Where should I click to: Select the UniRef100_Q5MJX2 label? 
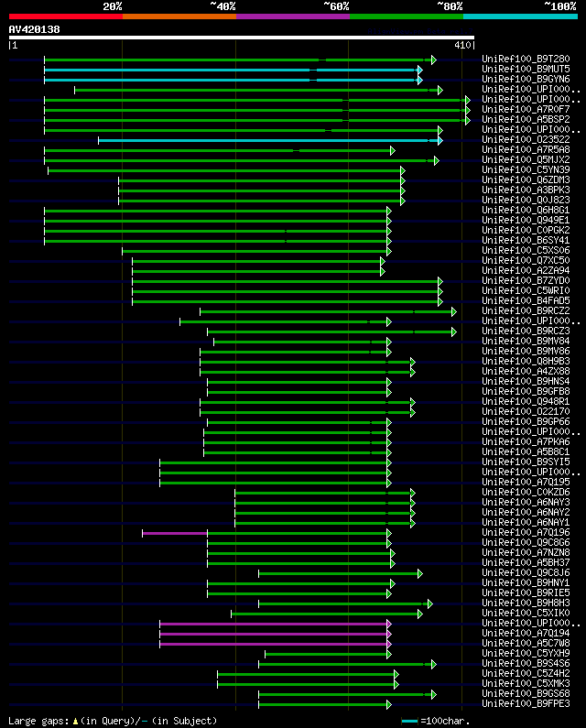tap(526, 159)
